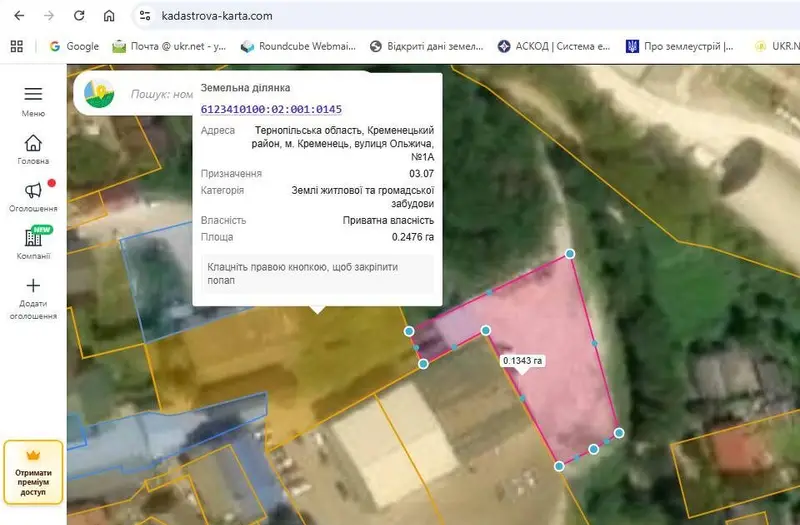The width and height of the screenshot is (800, 525).
Task: Open Оголошення megaphone icon
Action: pyautogui.click(x=33, y=190)
